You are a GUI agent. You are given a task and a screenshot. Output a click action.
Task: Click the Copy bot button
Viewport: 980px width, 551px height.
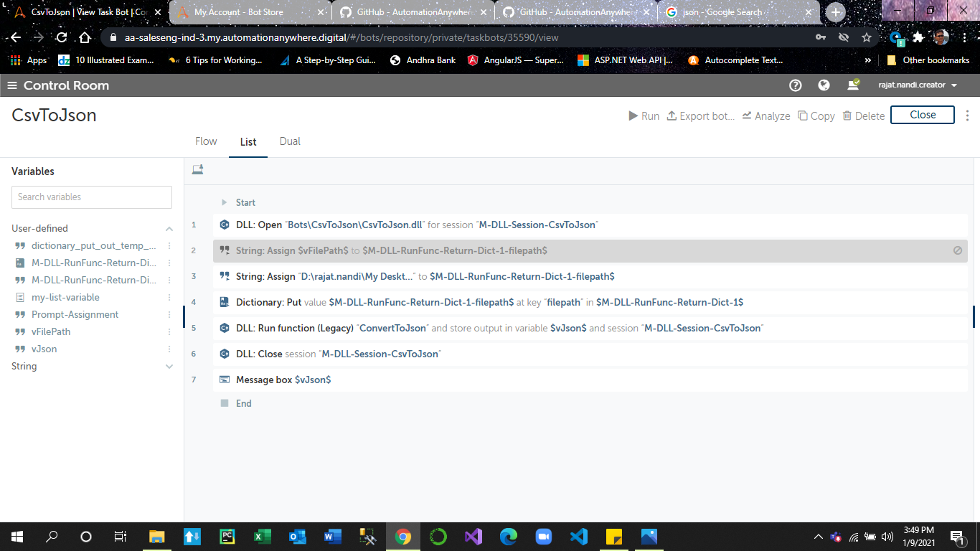816,116
